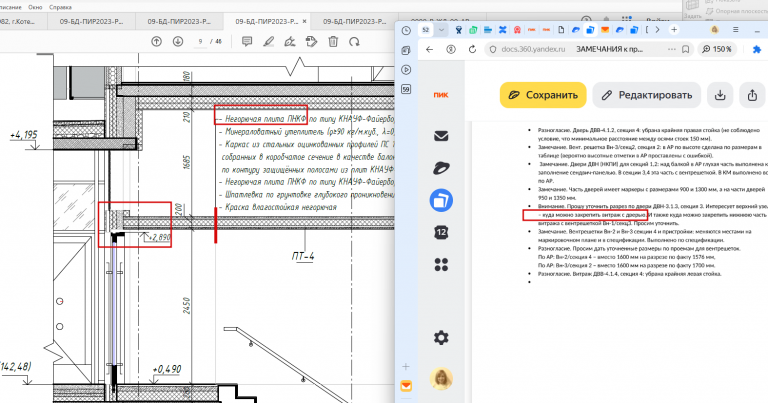
Task: Click the page number field showing 9
Action: tap(200, 42)
